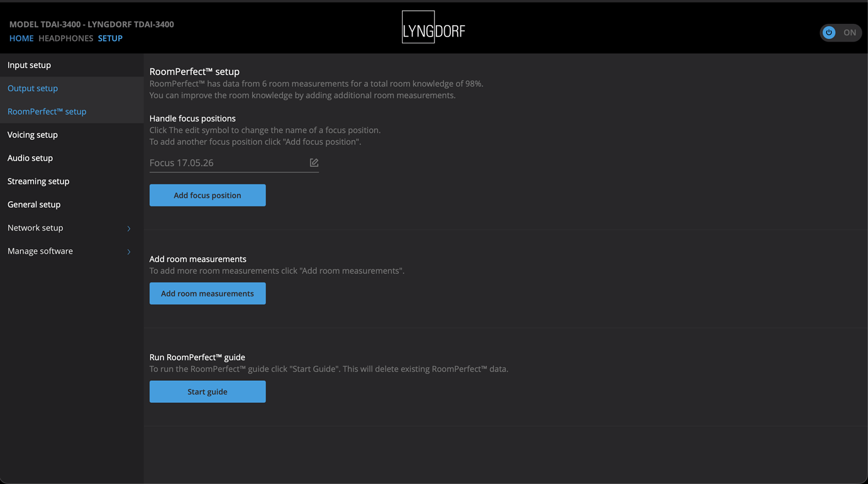The image size is (868, 484).
Task: Switch to the HEADPHONES tab
Action: coord(66,38)
